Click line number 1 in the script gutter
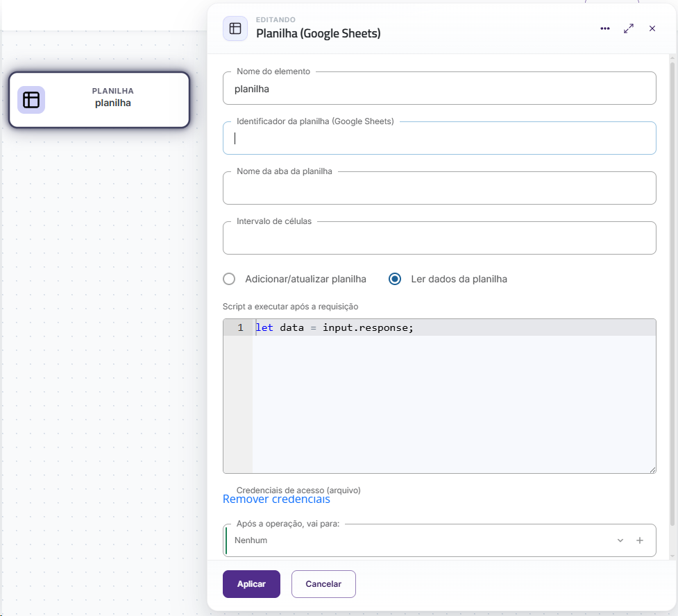This screenshot has width=678, height=616. point(240,327)
